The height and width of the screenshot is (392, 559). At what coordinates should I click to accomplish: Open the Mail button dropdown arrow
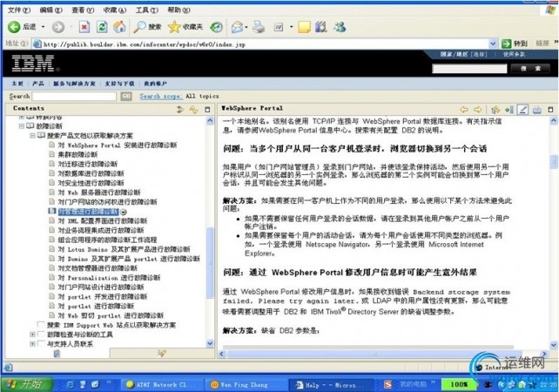point(246,27)
